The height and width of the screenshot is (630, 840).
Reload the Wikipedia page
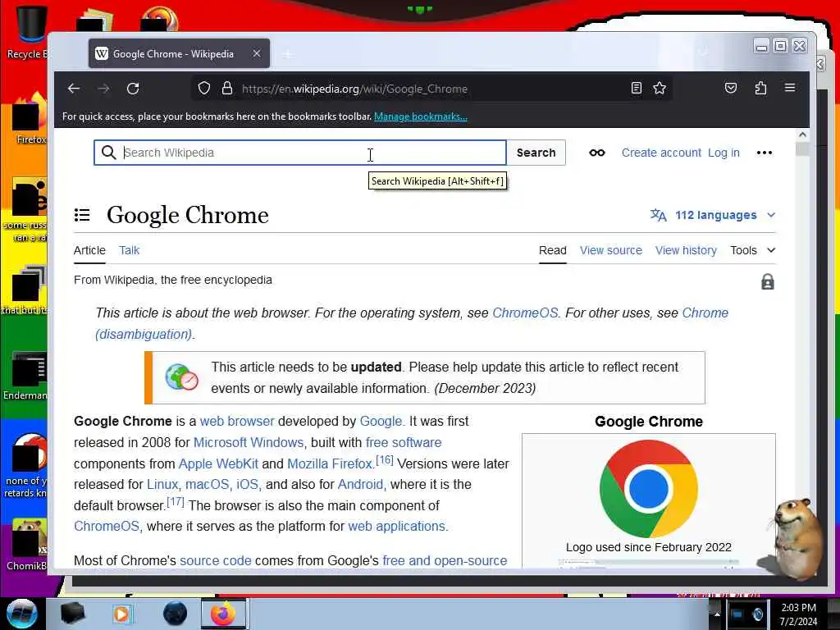pos(133,89)
